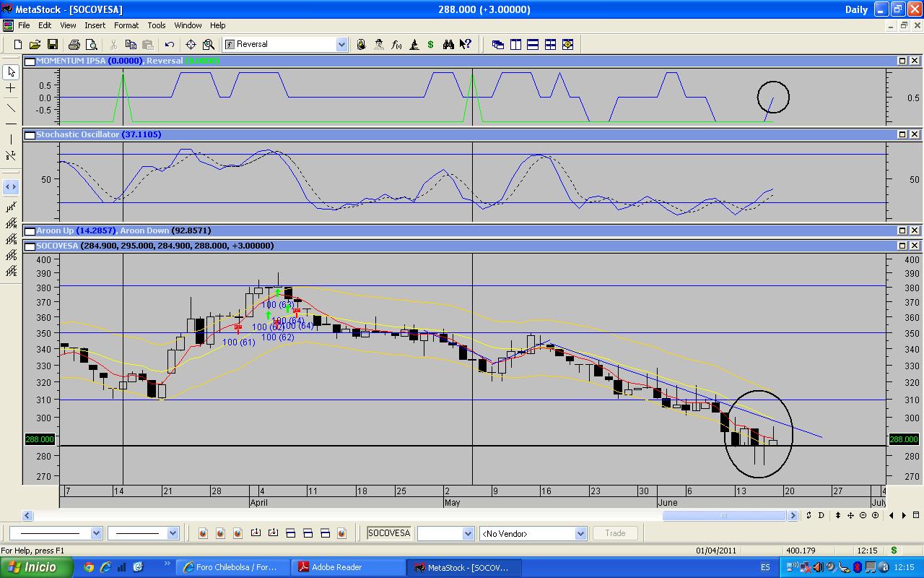
Task: Select the crosshair tool in left sidebar
Action: coord(11,88)
